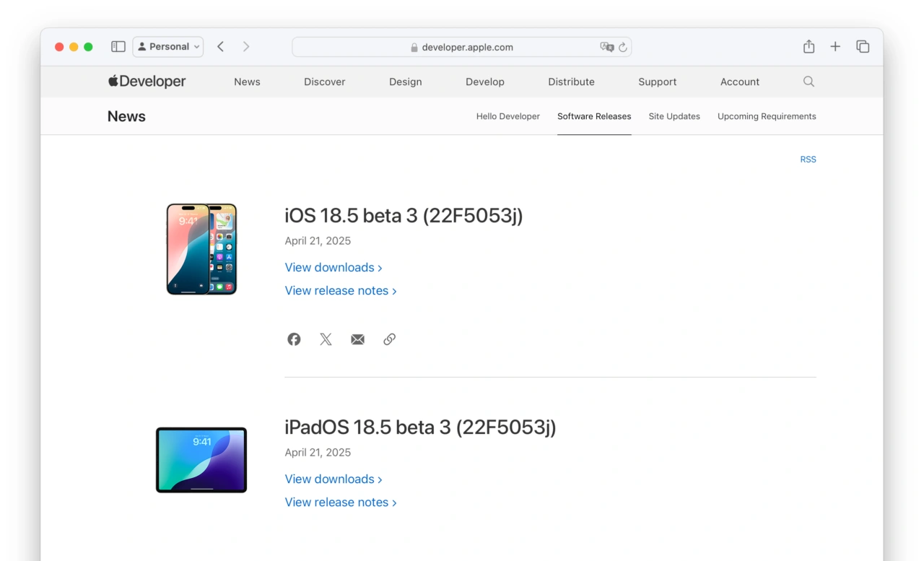Image resolution: width=924 pixels, height=561 pixels.
Task: Share iOS release via email
Action: (357, 339)
